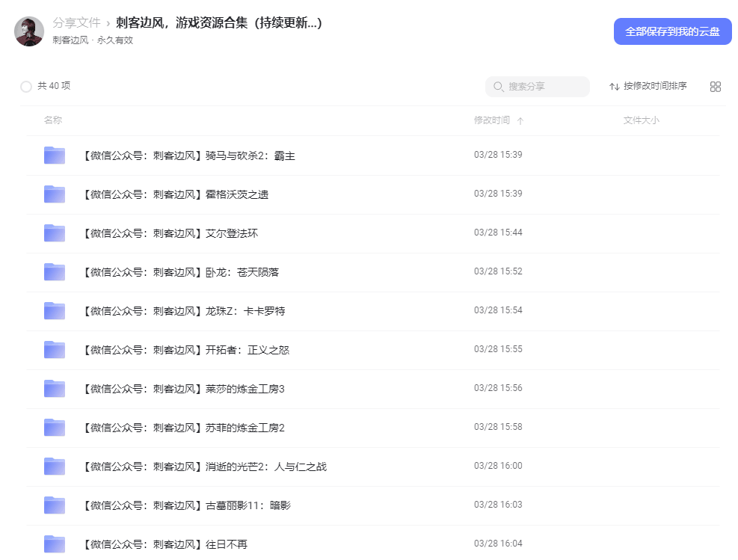Toggle ascending arrow next to 修改时间

point(520,121)
